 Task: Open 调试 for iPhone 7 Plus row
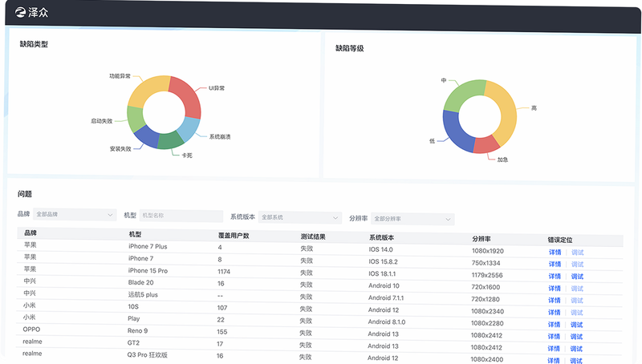(577, 253)
